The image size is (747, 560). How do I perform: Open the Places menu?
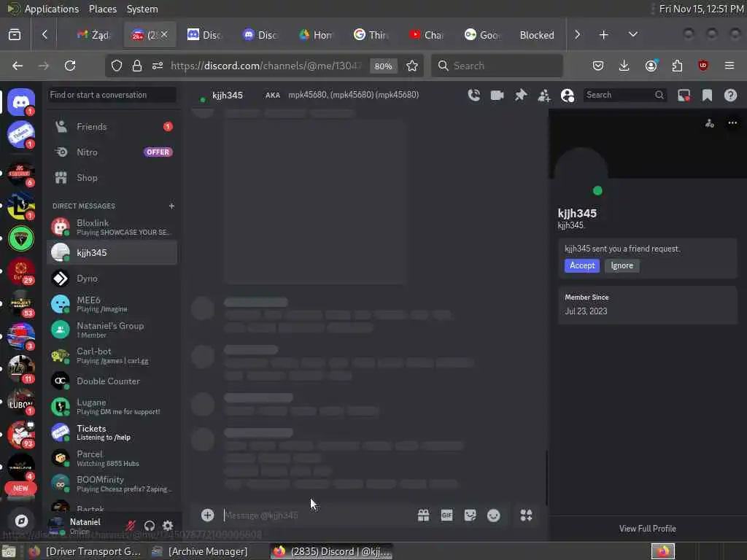(102, 9)
